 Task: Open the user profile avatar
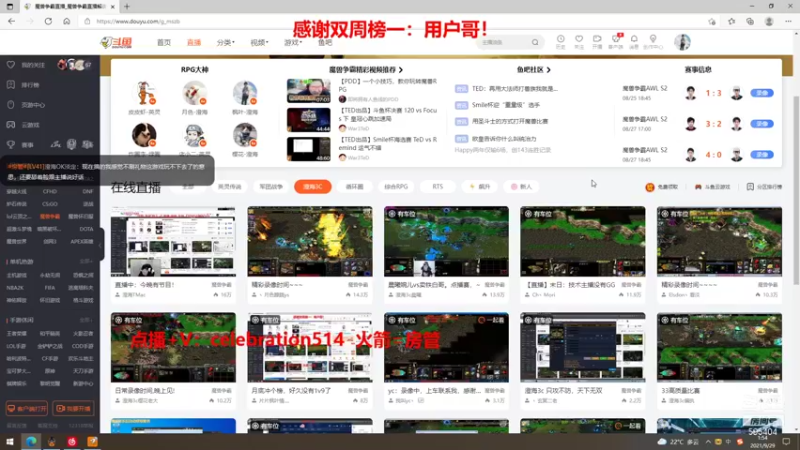(x=682, y=42)
